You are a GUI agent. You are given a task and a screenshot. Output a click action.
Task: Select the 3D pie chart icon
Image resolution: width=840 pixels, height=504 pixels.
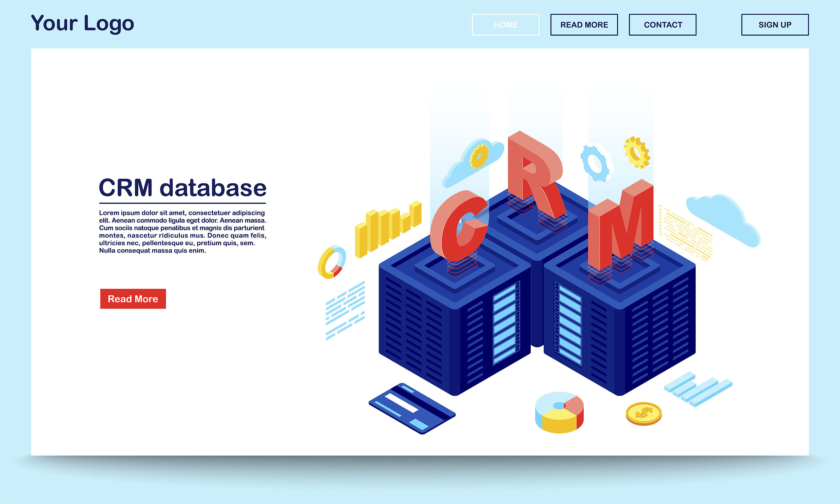coord(559,412)
